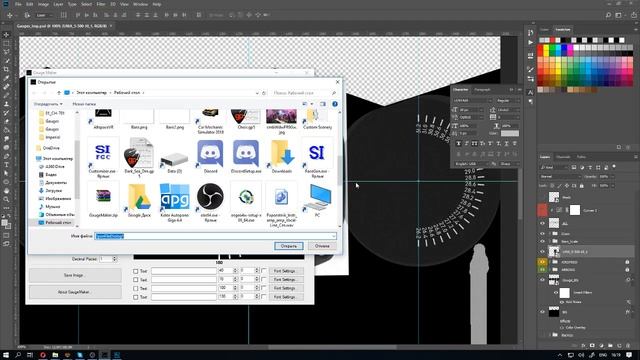
Task: Select the Eraser tool
Action: (x=6, y=121)
